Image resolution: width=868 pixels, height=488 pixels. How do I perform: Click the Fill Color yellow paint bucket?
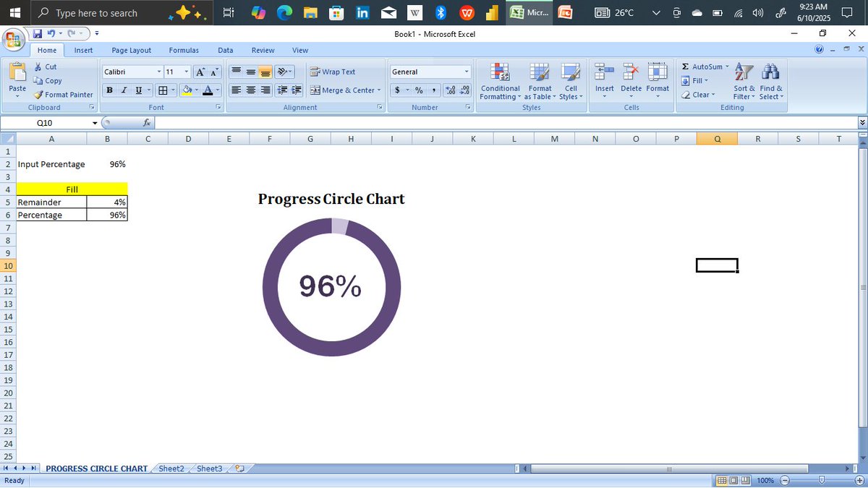point(187,90)
